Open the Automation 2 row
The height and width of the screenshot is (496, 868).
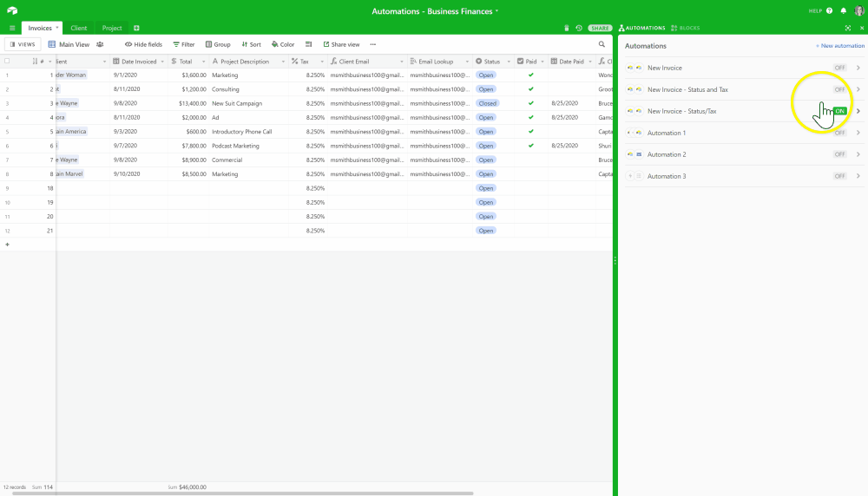coord(745,154)
